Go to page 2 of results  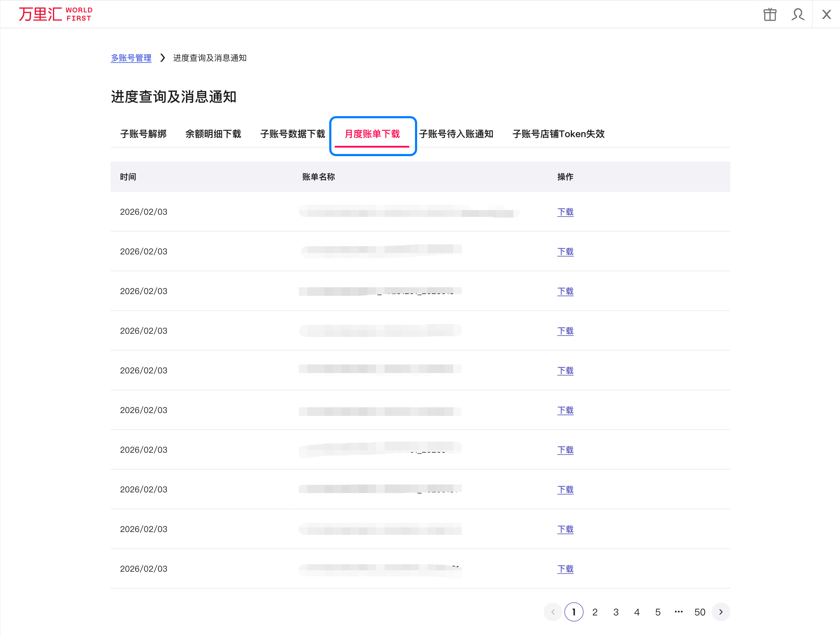(x=595, y=612)
